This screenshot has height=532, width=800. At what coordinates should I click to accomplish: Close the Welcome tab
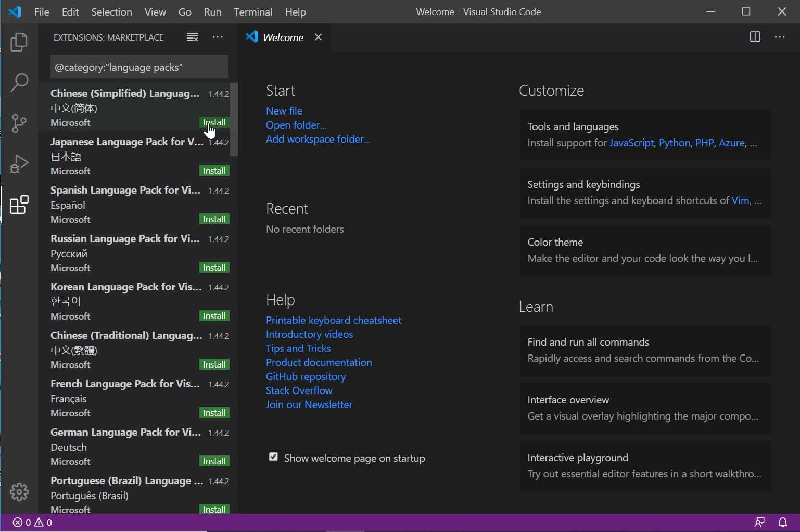coord(318,37)
